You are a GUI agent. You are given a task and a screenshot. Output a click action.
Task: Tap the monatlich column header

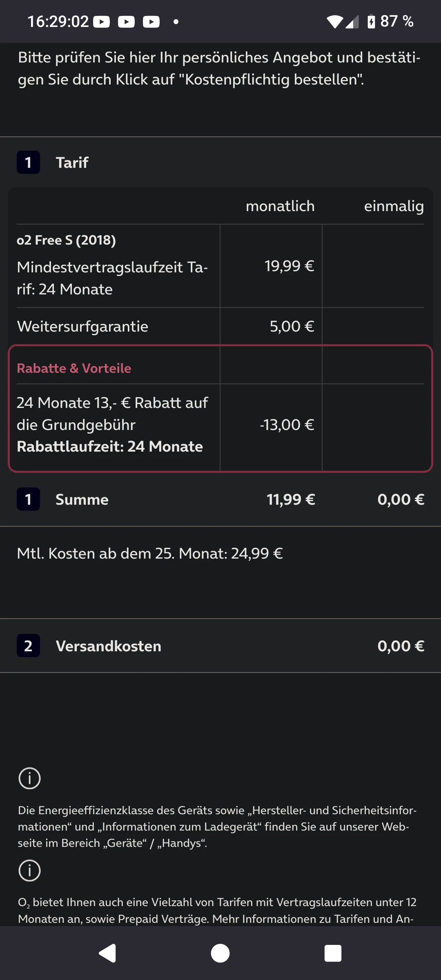pos(280,206)
